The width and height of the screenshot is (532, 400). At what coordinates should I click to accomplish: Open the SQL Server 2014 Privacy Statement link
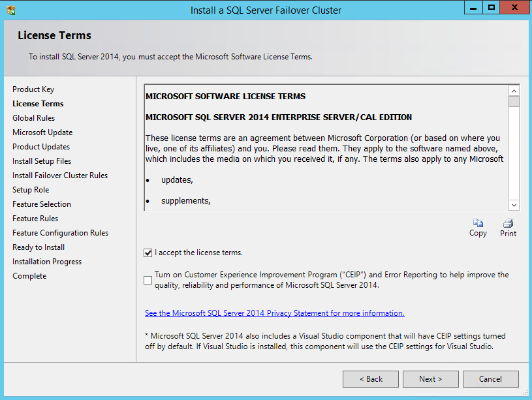point(275,313)
